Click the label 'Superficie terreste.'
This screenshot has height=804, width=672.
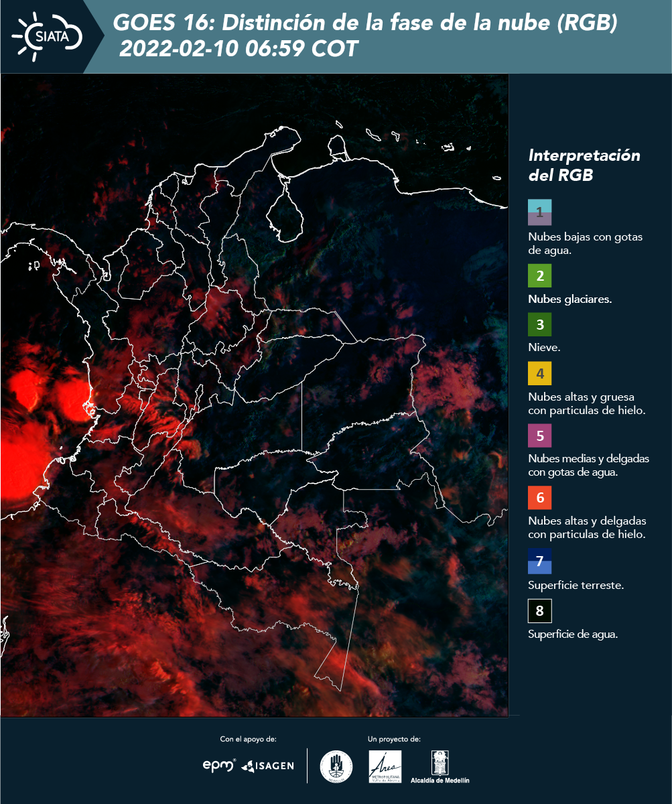pos(576,586)
